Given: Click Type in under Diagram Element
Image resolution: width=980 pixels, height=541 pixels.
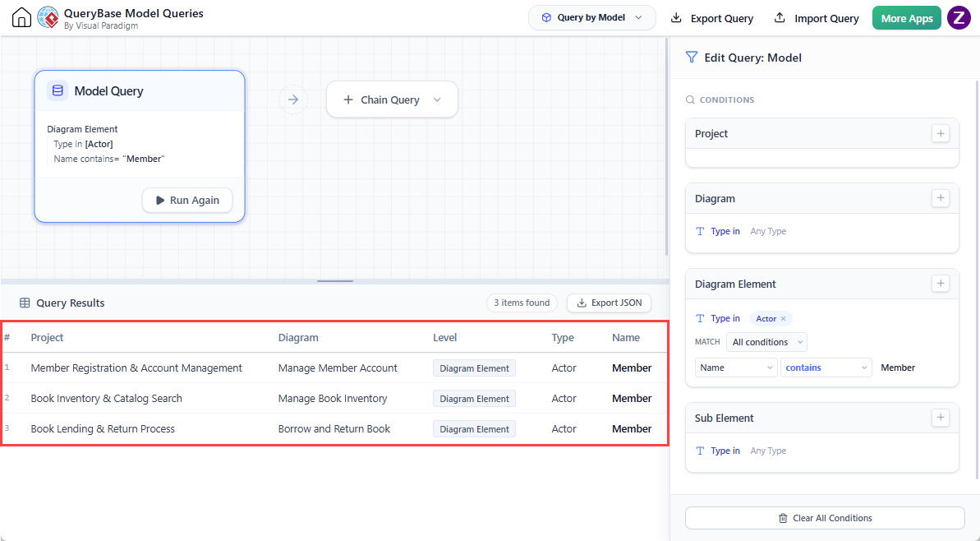Looking at the screenshot, I should [x=725, y=318].
